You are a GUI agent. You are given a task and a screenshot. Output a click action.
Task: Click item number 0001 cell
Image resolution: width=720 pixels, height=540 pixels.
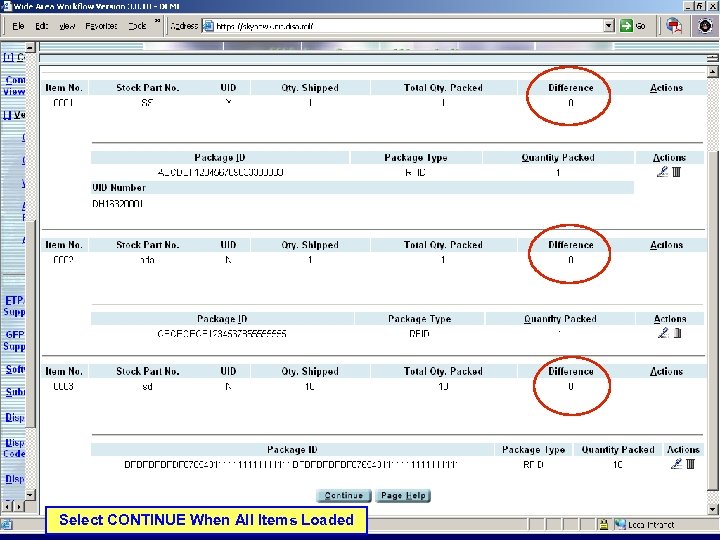click(x=63, y=103)
